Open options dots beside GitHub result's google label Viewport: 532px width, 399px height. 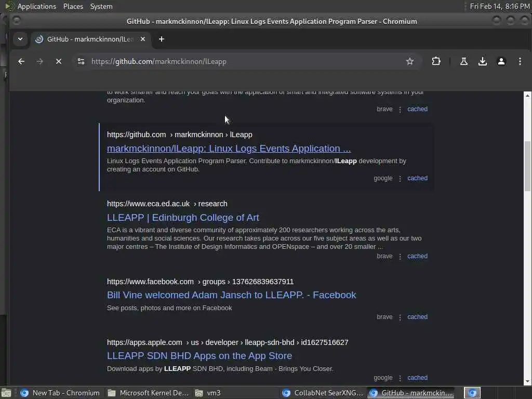(400, 179)
